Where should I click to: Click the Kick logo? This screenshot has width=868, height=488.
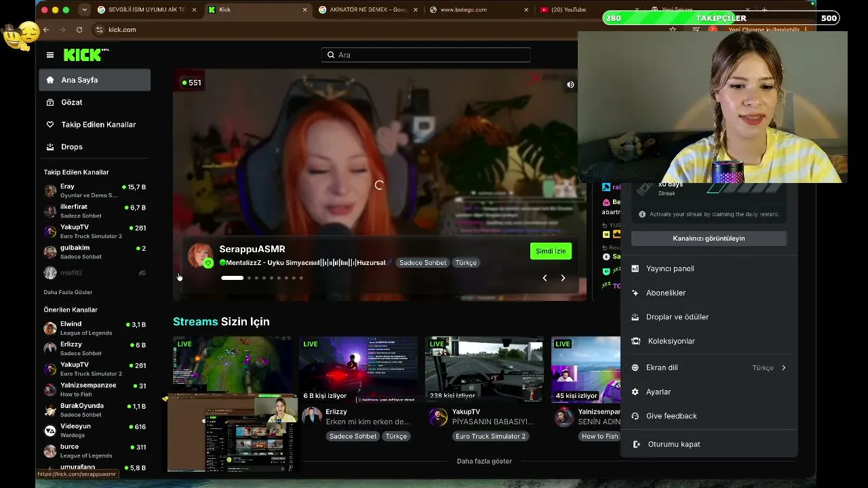tap(83, 55)
